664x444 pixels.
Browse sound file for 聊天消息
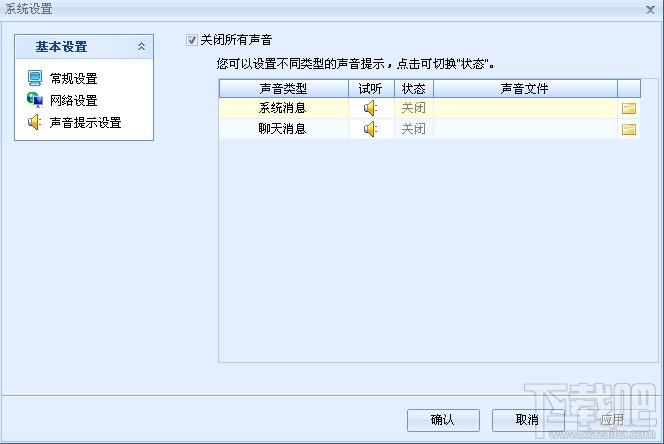coord(629,129)
